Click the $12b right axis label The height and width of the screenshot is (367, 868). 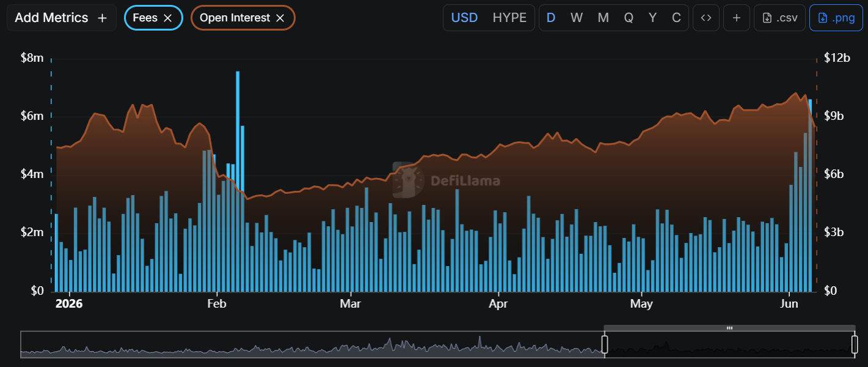pyautogui.click(x=837, y=58)
